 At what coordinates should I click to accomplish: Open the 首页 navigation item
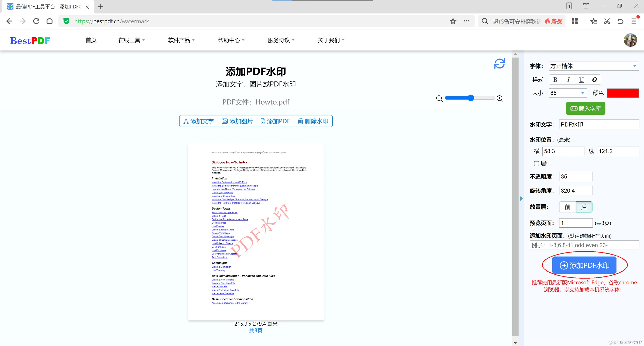[91, 40]
